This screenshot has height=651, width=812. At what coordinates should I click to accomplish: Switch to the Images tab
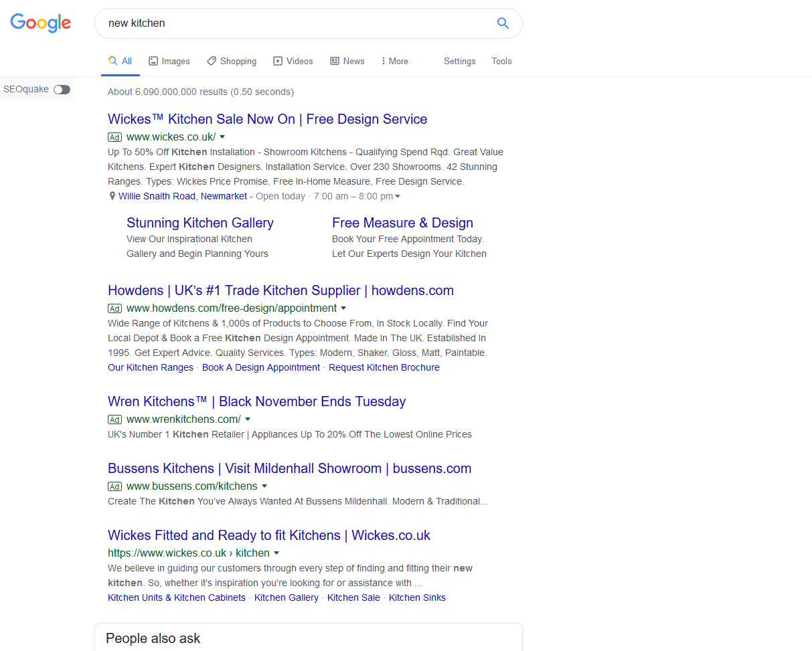(169, 61)
